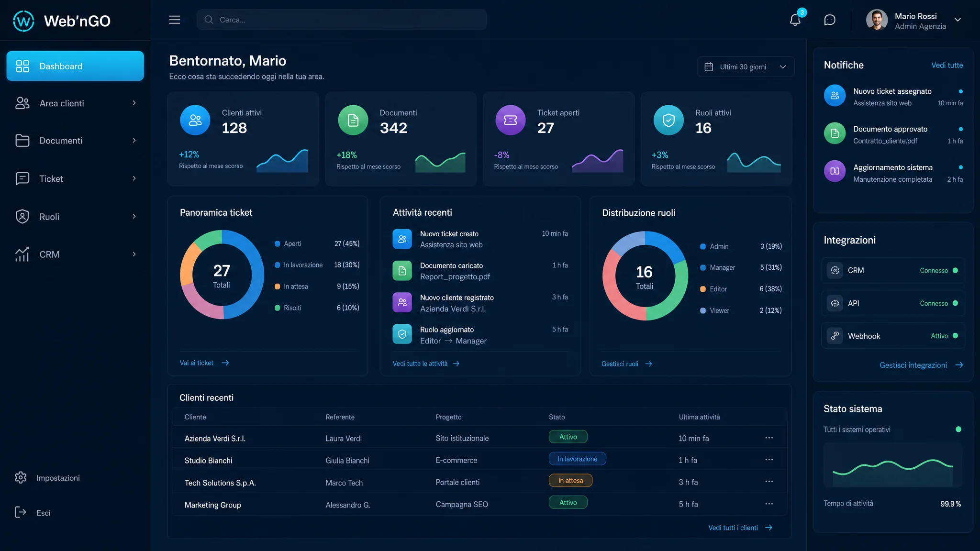
Task: Click Mario Rossi's profile avatar
Action: coord(877,20)
